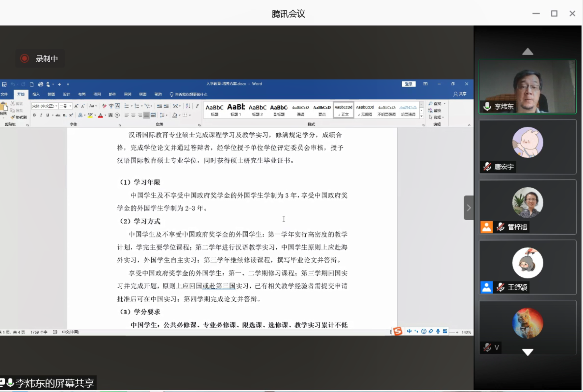583x392 pixels.
Task: Click the bullet list icon
Action: tap(127, 106)
